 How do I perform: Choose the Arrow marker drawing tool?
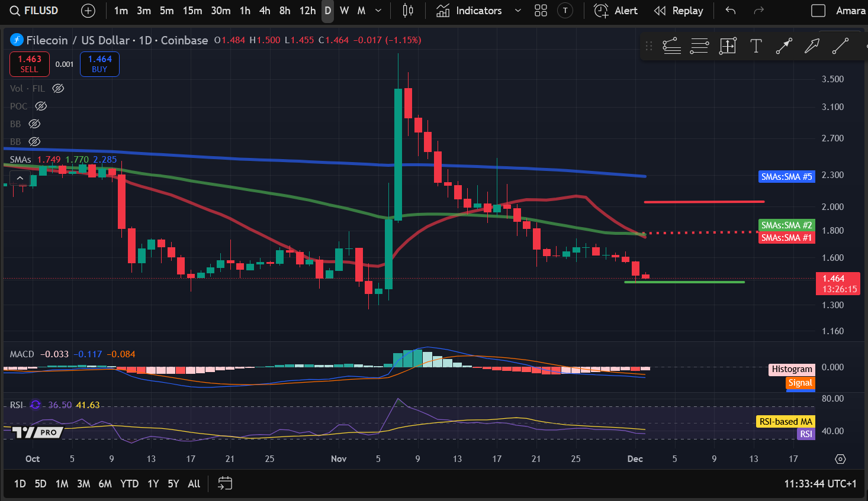click(812, 46)
